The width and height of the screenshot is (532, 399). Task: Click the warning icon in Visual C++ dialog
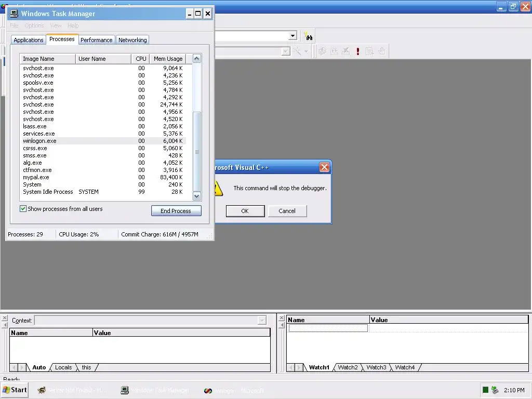click(x=219, y=188)
